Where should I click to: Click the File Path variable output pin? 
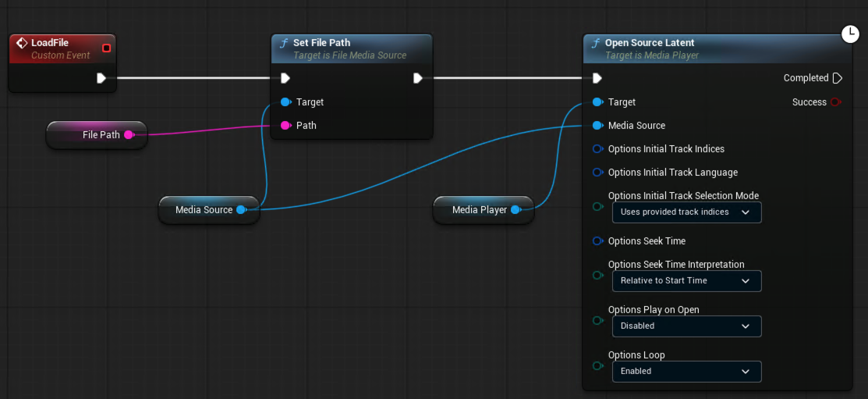click(129, 134)
